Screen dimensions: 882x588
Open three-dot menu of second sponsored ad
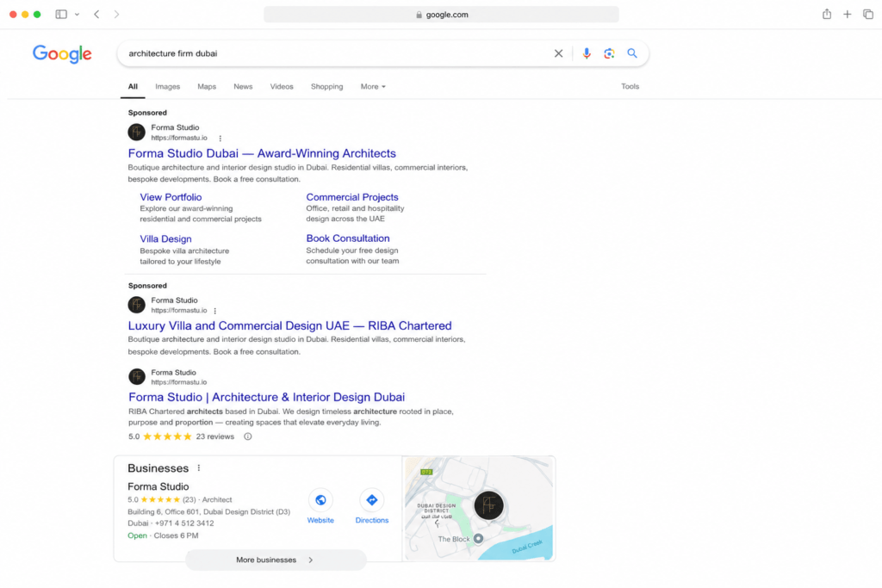[214, 311]
